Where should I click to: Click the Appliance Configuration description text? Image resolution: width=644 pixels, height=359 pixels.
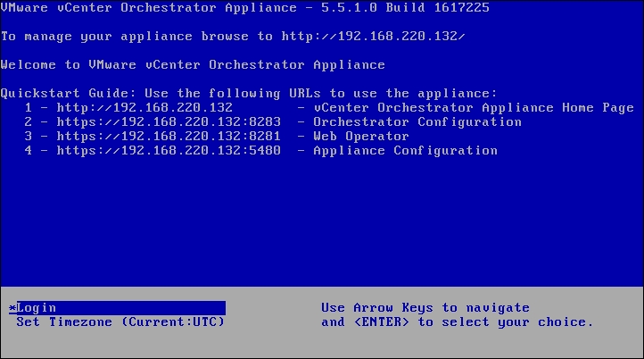(x=405, y=151)
